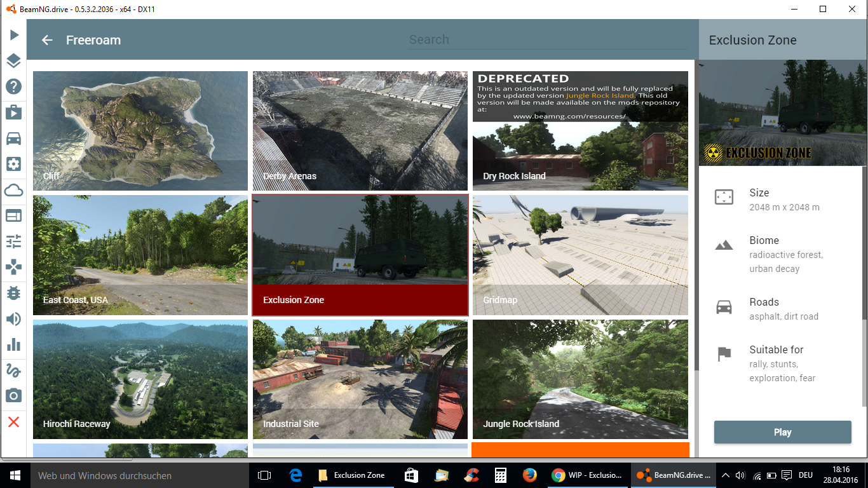
Task: Click the red X quit icon
Action: tap(14, 422)
